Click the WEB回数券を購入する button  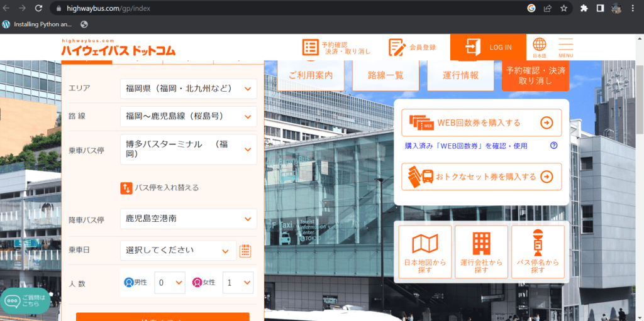[x=481, y=122]
